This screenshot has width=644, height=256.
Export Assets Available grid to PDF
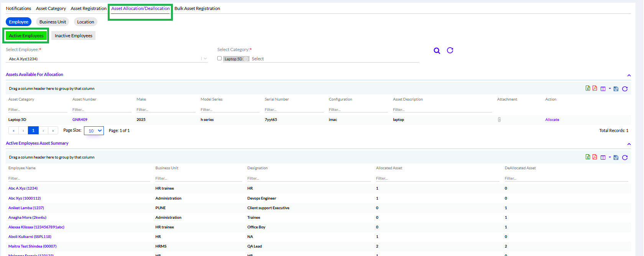coord(595,88)
